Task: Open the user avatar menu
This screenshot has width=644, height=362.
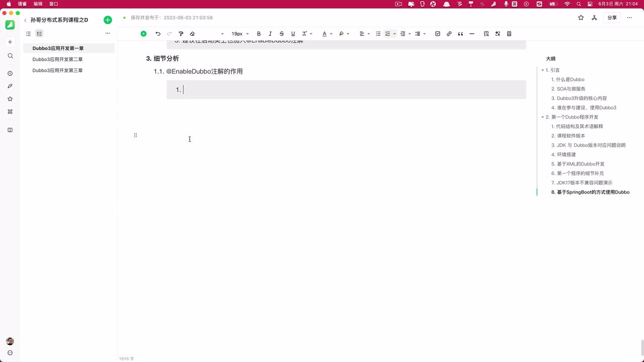Action: [x=10, y=341]
